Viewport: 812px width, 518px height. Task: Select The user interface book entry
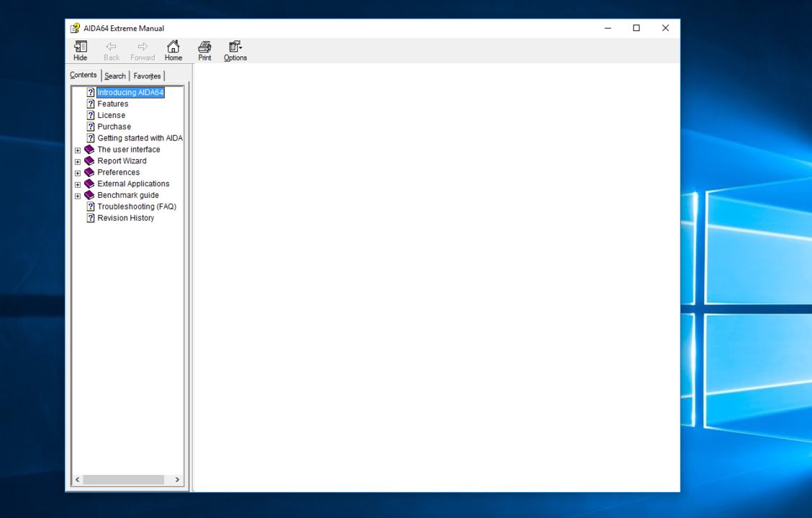[x=129, y=150]
